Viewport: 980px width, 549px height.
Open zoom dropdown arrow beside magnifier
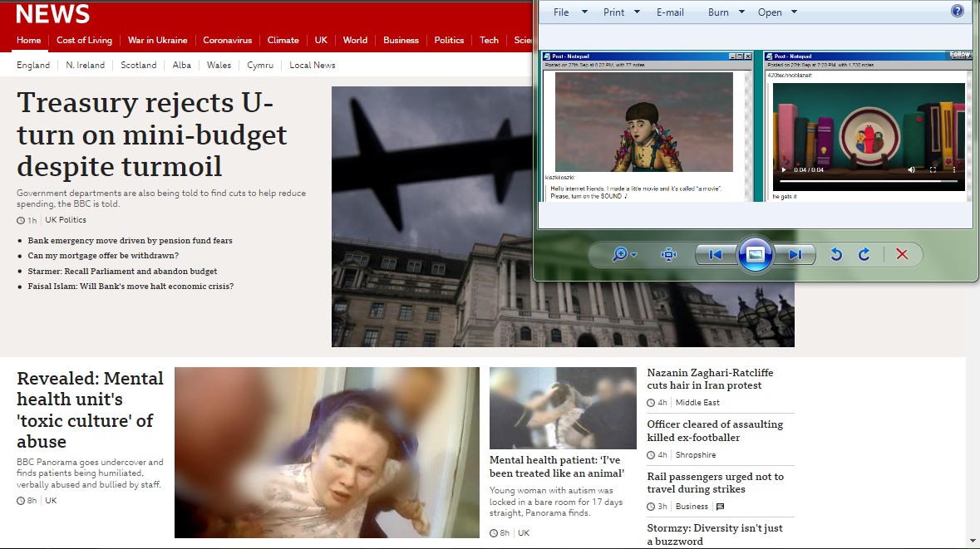[633, 255]
